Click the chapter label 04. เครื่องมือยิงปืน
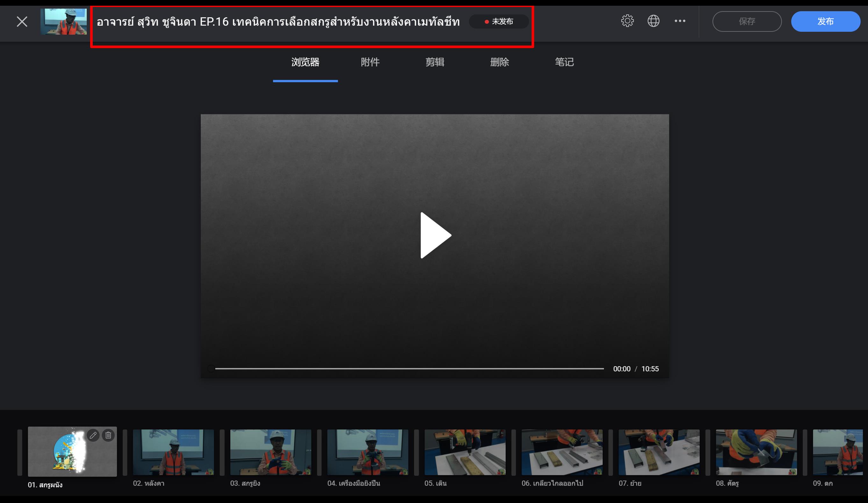This screenshot has width=868, height=503. pos(353,483)
